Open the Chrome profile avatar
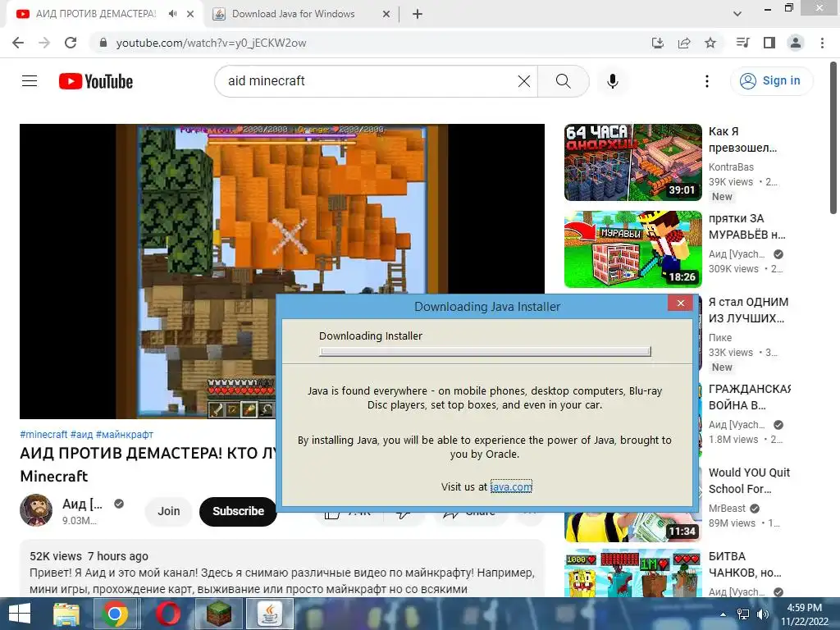The height and width of the screenshot is (630, 840). [x=796, y=43]
